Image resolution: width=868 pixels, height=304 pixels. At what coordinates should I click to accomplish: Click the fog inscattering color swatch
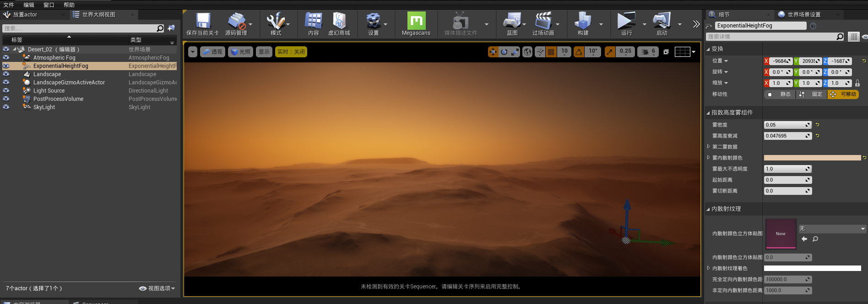coord(813,158)
